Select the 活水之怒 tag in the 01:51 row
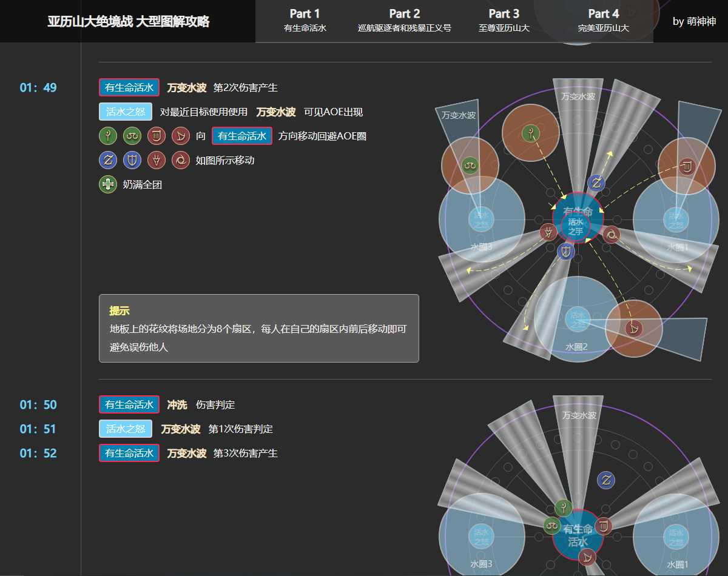 click(126, 429)
